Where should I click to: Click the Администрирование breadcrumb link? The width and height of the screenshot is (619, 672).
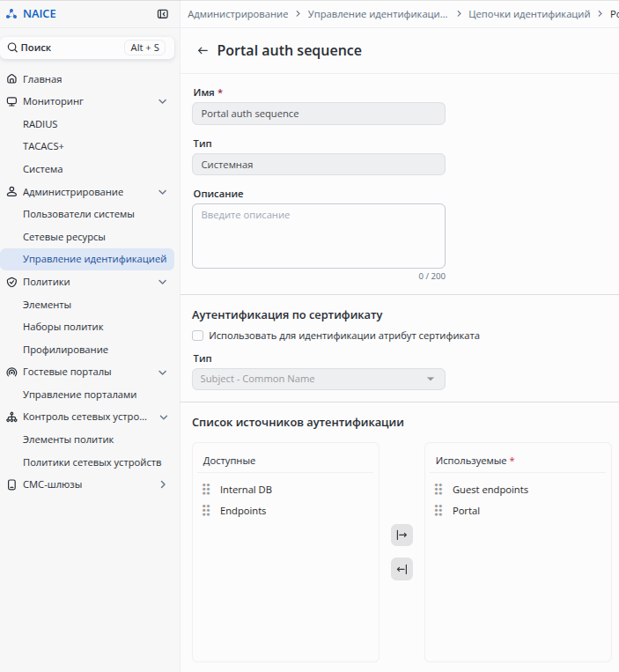coord(238,14)
